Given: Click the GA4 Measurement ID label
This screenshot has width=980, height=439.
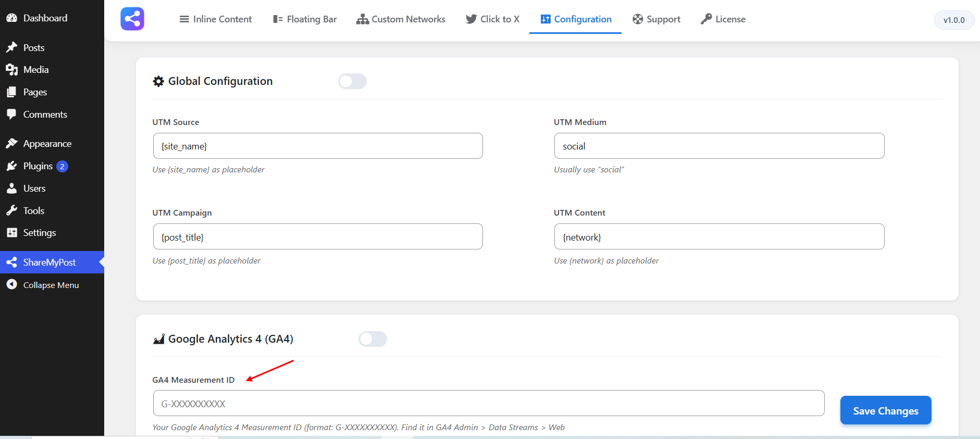Looking at the screenshot, I should click(x=193, y=380).
